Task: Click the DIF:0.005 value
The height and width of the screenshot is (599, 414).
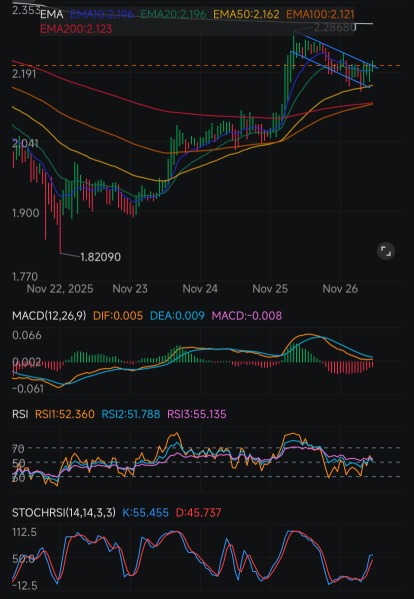Action: 118,316
